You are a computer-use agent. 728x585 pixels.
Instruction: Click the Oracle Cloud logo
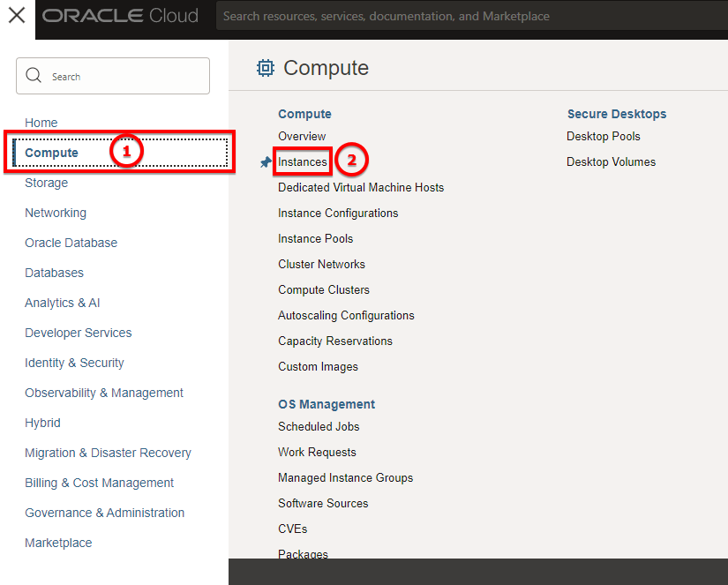(x=120, y=16)
